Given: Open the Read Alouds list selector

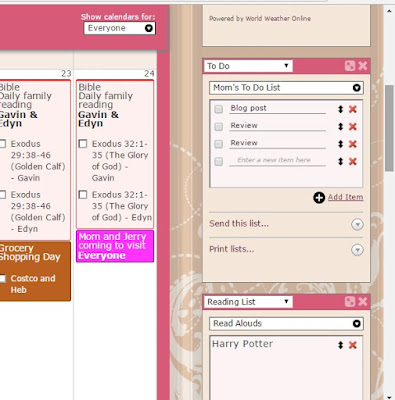Looking at the screenshot, I should pyautogui.click(x=286, y=323).
